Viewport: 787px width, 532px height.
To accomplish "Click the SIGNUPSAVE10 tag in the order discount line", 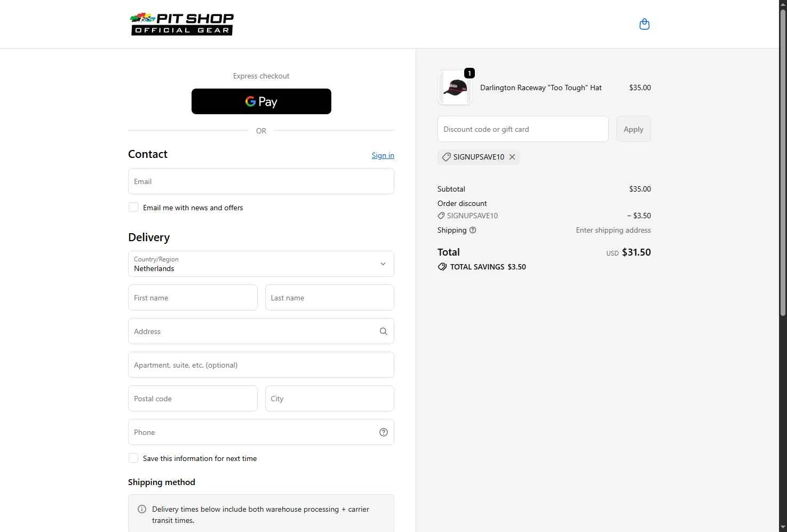I will pyautogui.click(x=468, y=216).
